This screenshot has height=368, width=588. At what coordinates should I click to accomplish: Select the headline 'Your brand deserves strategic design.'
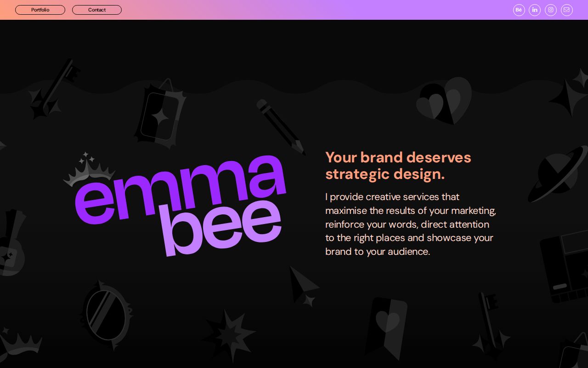click(x=398, y=166)
